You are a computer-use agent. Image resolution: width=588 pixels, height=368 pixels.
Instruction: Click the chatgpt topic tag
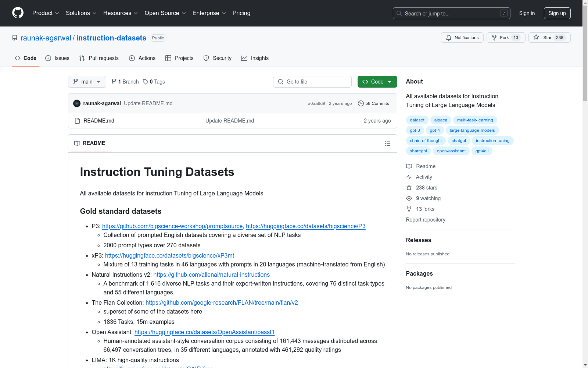pos(459,141)
